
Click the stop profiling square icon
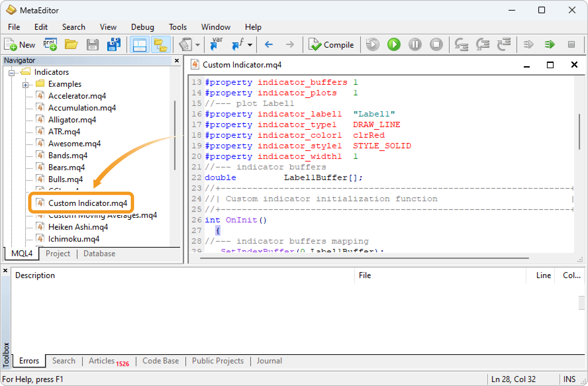point(571,44)
